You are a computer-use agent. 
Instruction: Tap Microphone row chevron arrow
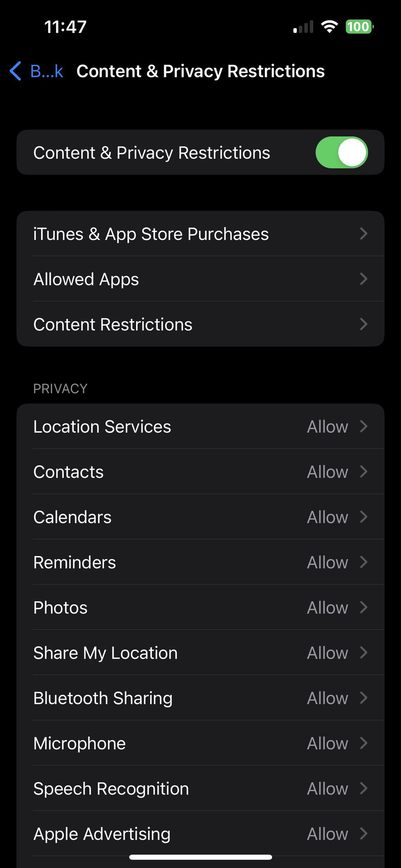[x=363, y=743]
